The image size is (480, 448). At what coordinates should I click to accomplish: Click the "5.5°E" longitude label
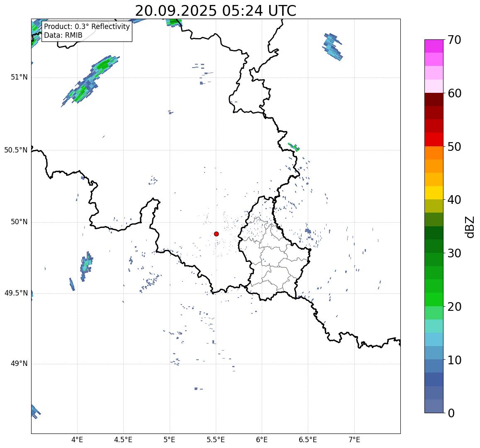215,440
